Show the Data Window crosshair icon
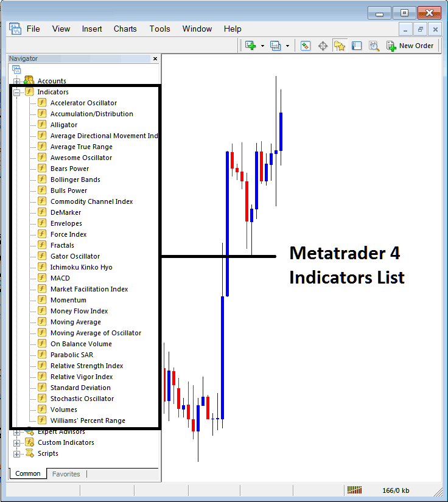The height and width of the screenshot is (502, 448). click(x=323, y=46)
